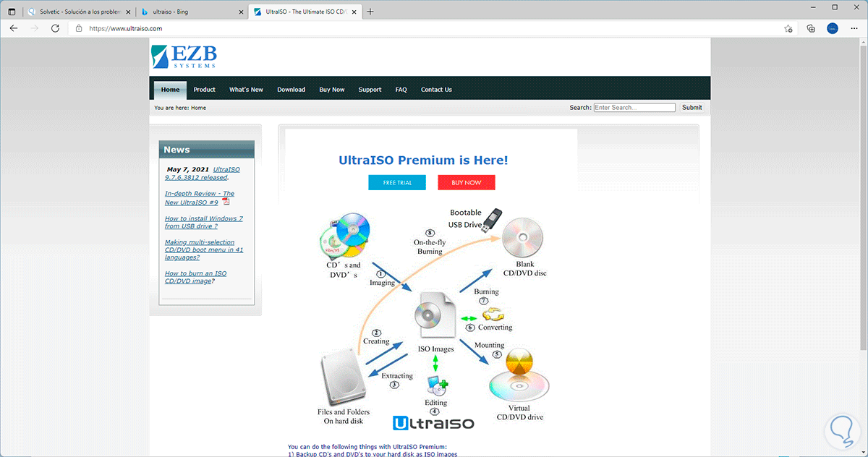
Task: Click the address bar URL
Action: click(x=125, y=28)
